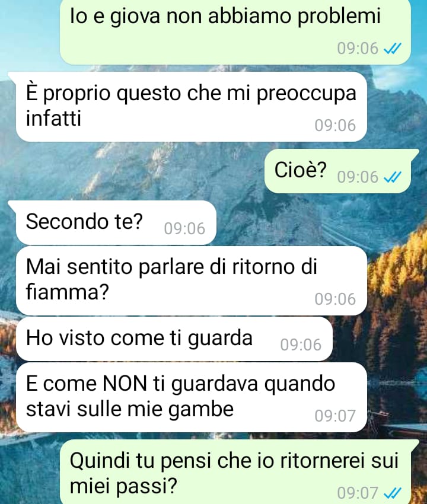Screen dimensions: 427x504
Task: Tap 'Quindi tu pensi che io ritornerei' bubble
Action: pyautogui.click(x=235, y=471)
